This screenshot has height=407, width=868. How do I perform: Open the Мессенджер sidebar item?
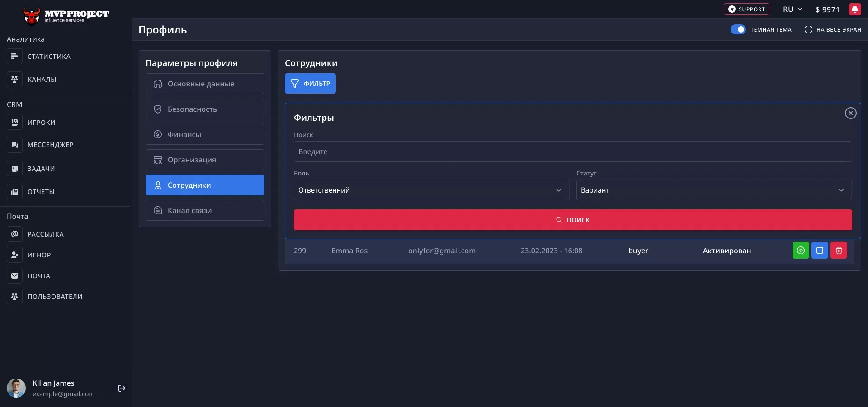point(50,145)
